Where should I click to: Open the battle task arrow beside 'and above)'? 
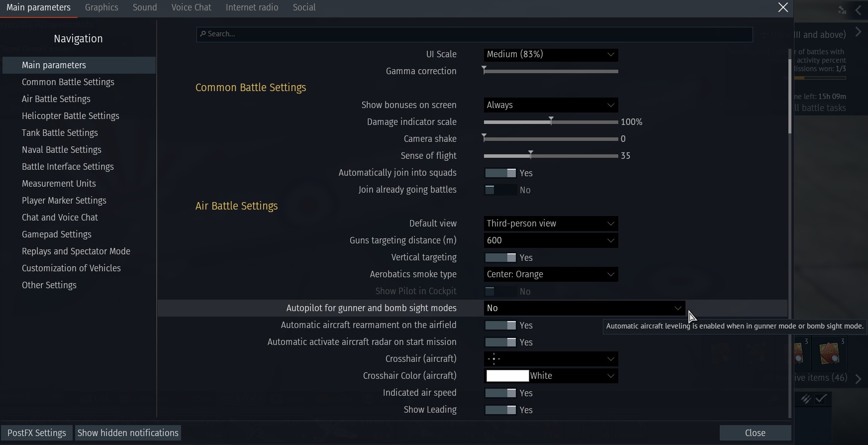(x=859, y=32)
